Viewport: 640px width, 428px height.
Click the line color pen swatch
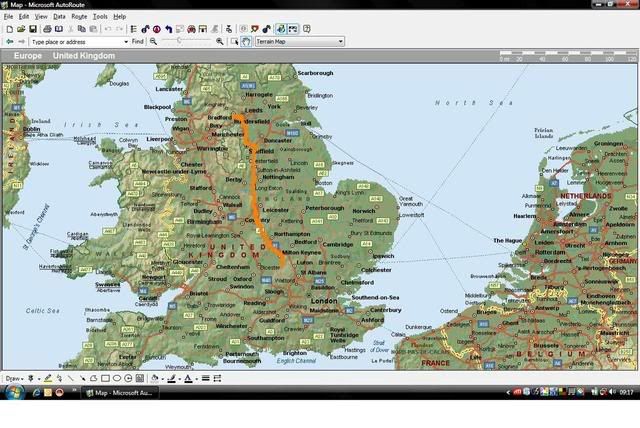coord(171,378)
